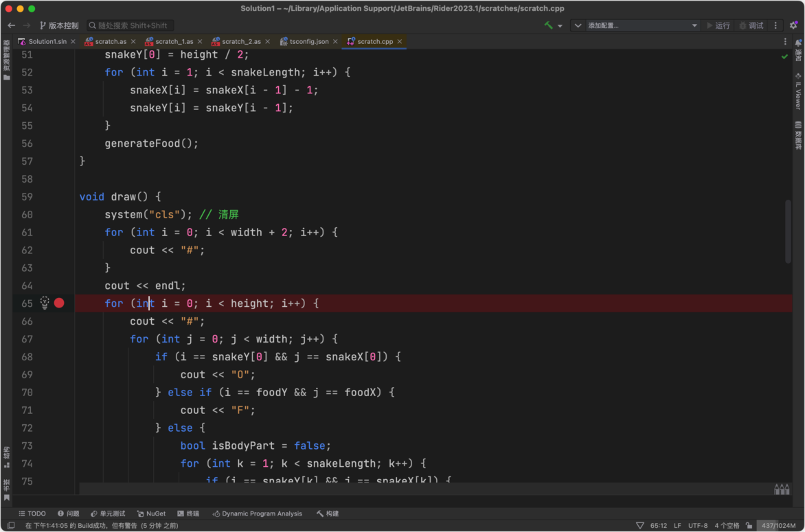805x532 pixels.
Task: Close the scratch_1.as tab
Action: pos(200,42)
